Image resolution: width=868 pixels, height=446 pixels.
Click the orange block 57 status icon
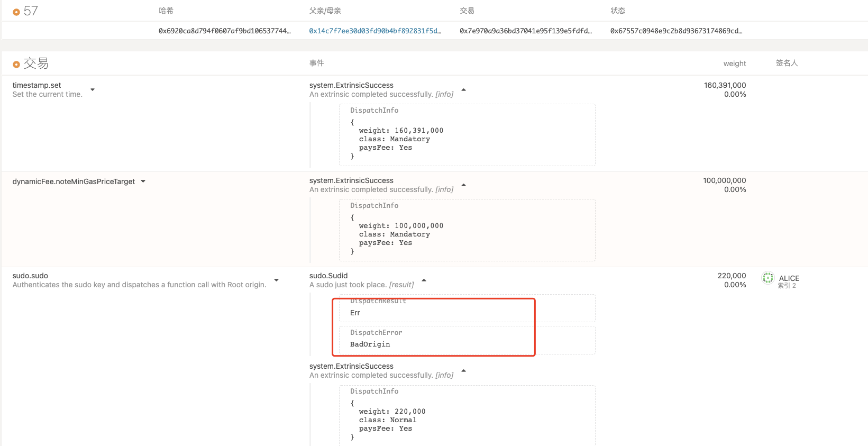pos(16,12)
